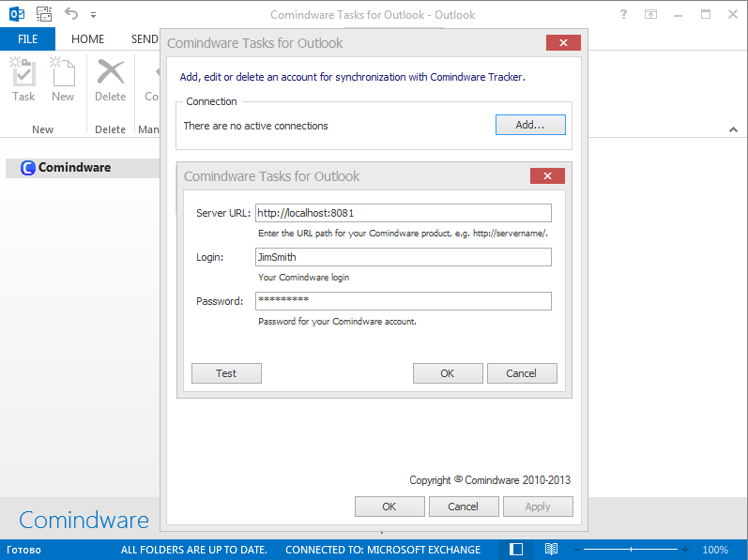Cancel the connection settings dialog
The width and height of the screenshot is (748, 560).
point(522,373)
